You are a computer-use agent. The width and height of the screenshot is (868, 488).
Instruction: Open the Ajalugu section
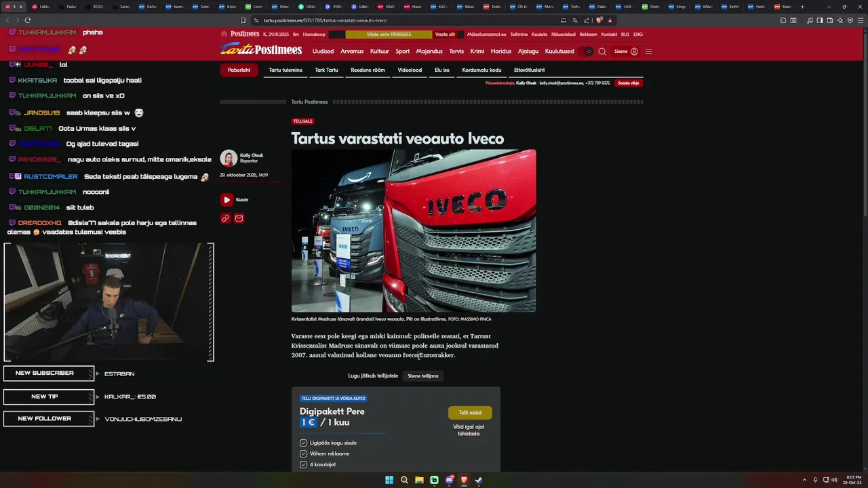pos(528,52)
